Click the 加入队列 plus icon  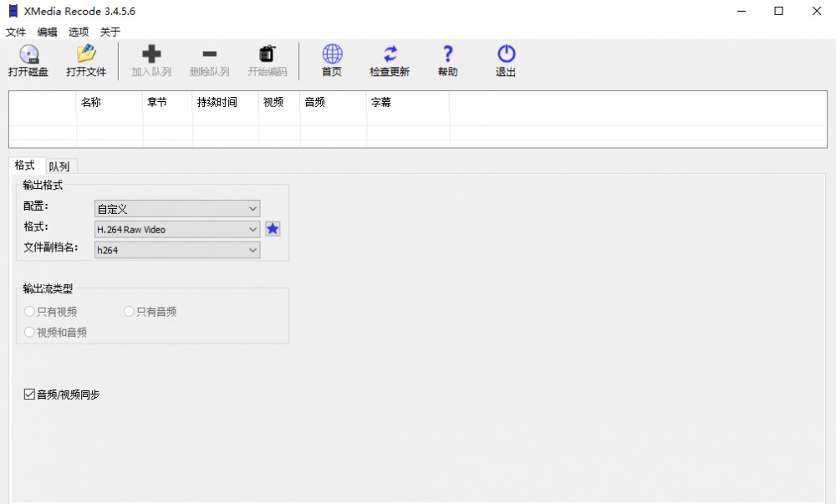coord(151,54)
